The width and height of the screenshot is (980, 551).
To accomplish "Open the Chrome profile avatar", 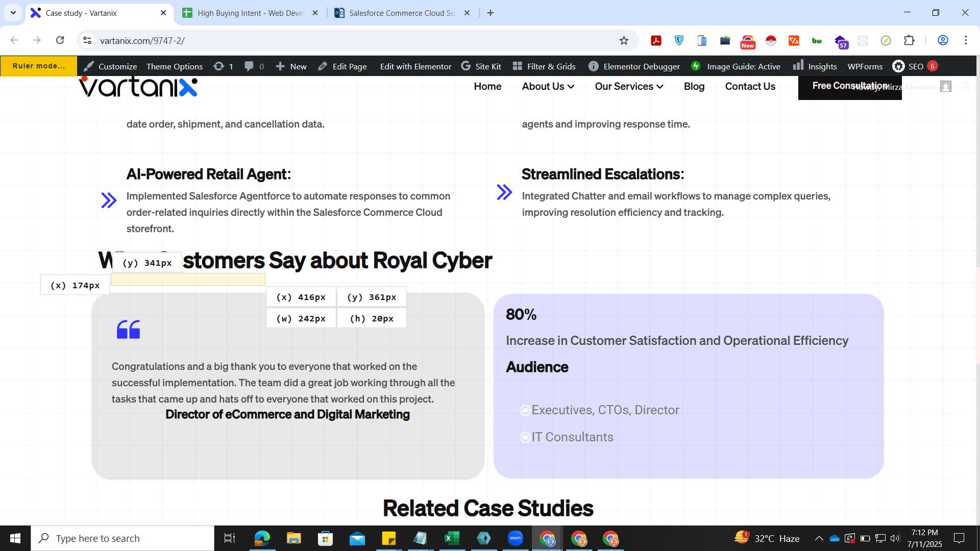I will click(943, 40).
